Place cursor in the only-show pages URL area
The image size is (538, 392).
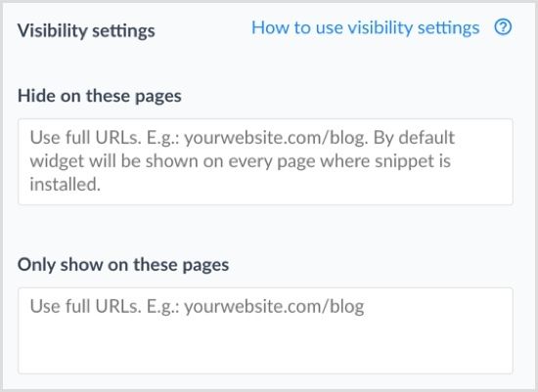(x=265, y=331)
